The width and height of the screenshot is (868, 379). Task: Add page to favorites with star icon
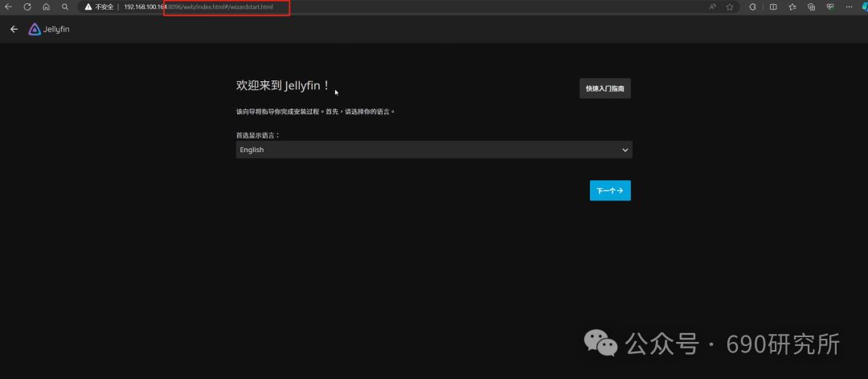730,6
